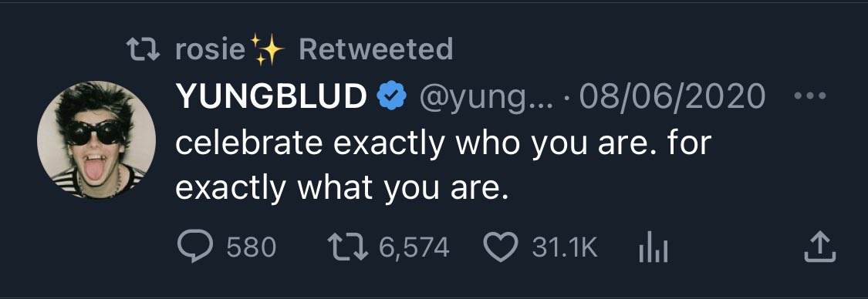Open YUNGBLUD's profile picture
The height and width of the screenshot is (299, 868).
[x=96, y=139]
